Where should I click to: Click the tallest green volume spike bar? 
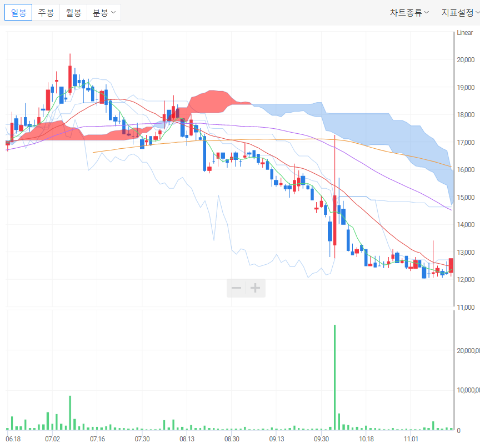[x=335, y=377]
